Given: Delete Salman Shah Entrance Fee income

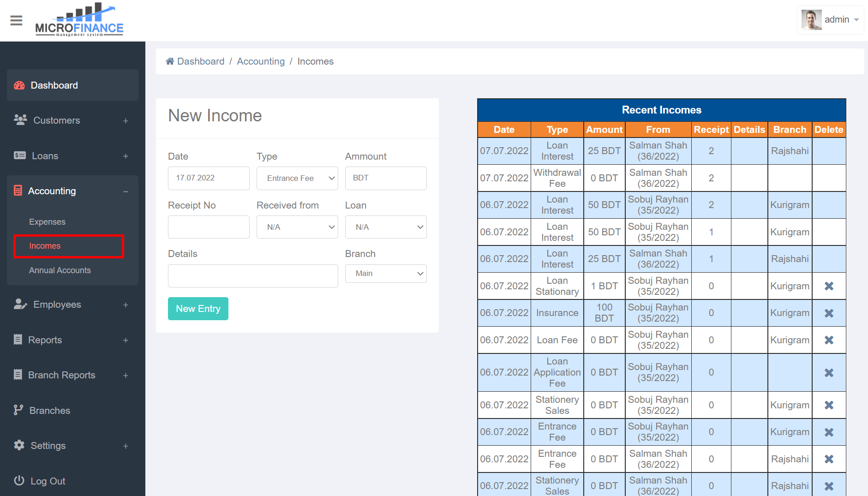Looking at the screenshot, I should tap(829, 459).
